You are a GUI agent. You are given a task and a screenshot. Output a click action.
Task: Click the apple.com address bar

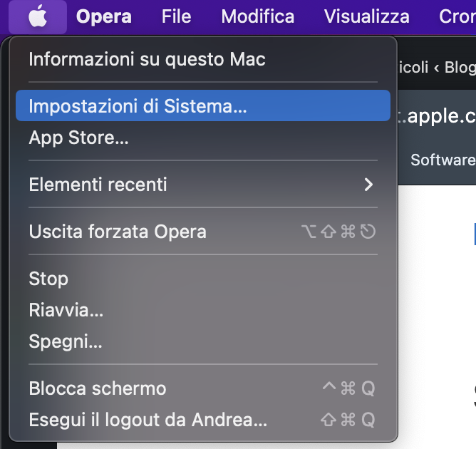click(437, 116)
